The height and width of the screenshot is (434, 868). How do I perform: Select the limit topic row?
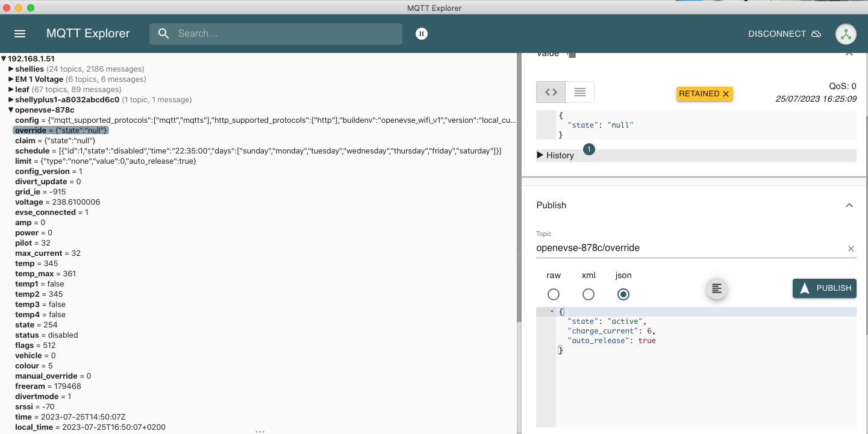105,161
